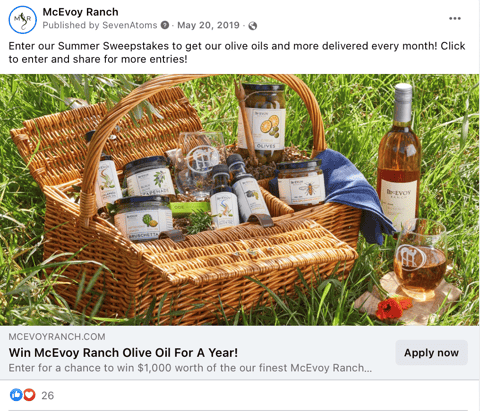Viewport: 480px width, 411px height.
Task: Open McEvoy Ranch profile picture
Action: click(x=22, y=20)
